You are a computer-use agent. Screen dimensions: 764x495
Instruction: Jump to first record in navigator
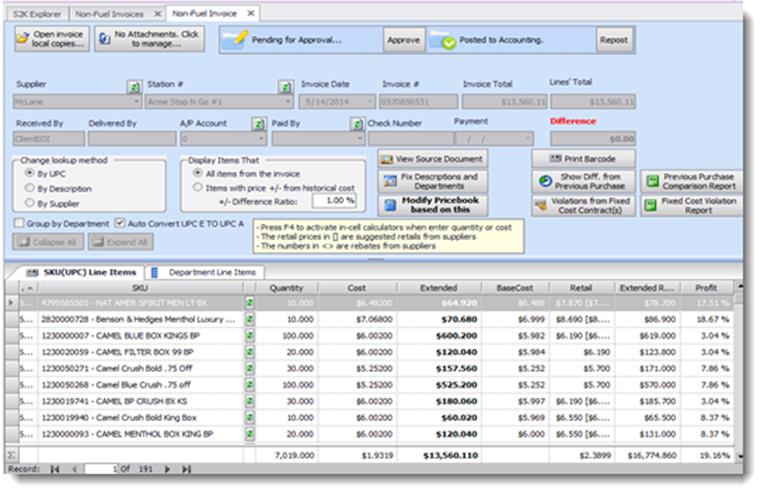(x=55, y=468)
